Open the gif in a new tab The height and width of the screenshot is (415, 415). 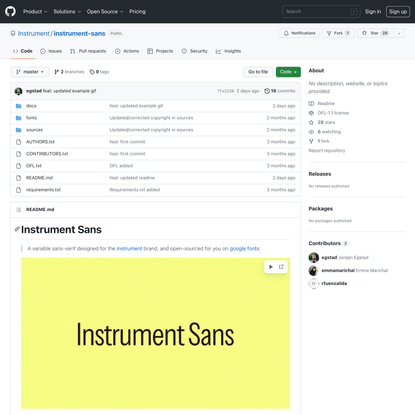point(281,267)
